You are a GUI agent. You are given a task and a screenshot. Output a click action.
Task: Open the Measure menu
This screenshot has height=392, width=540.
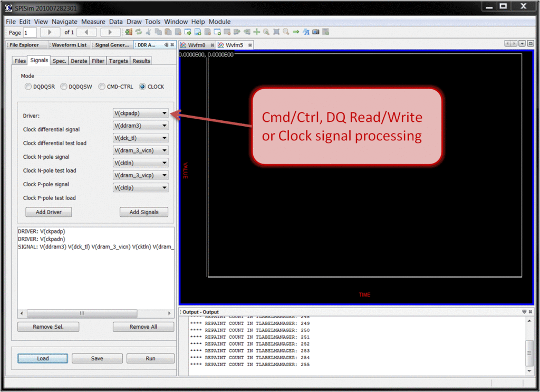[93, 22]
